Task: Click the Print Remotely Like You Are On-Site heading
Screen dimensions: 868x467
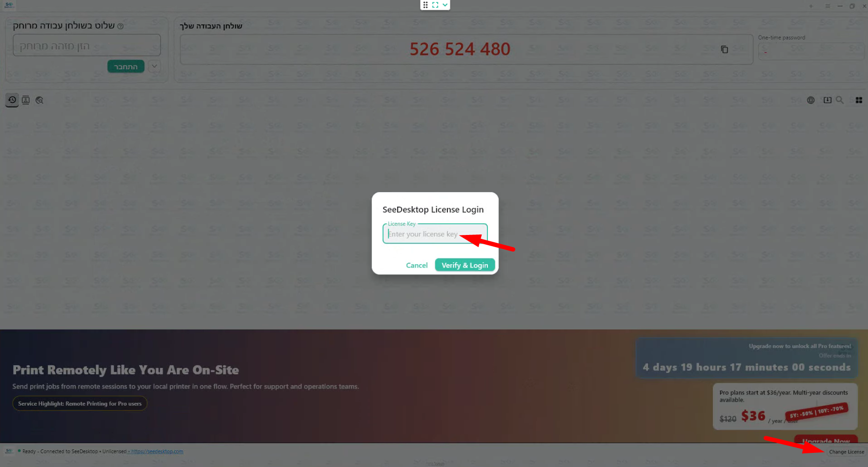Action: [x=126, y=370]
